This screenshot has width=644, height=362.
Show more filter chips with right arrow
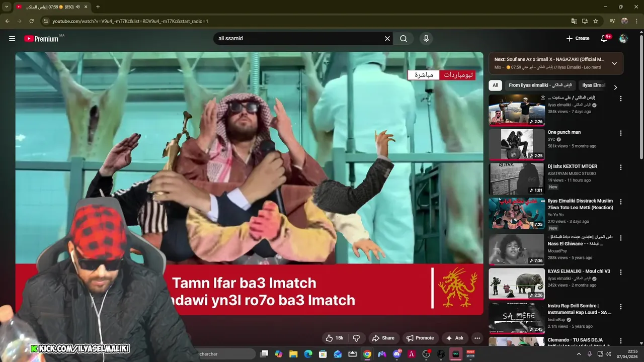coord(615,87)
